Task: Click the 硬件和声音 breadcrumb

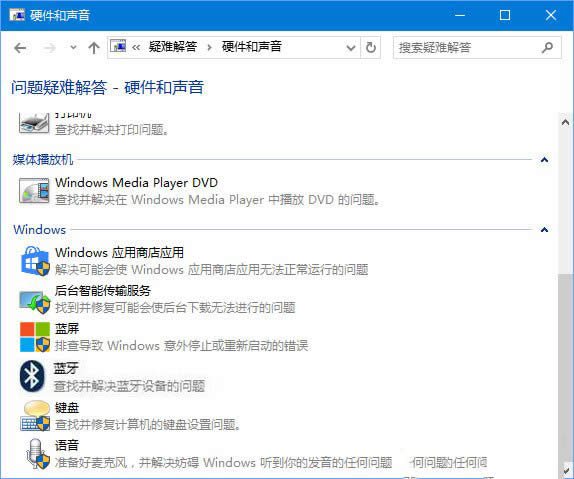Action: tap(252, 47)
